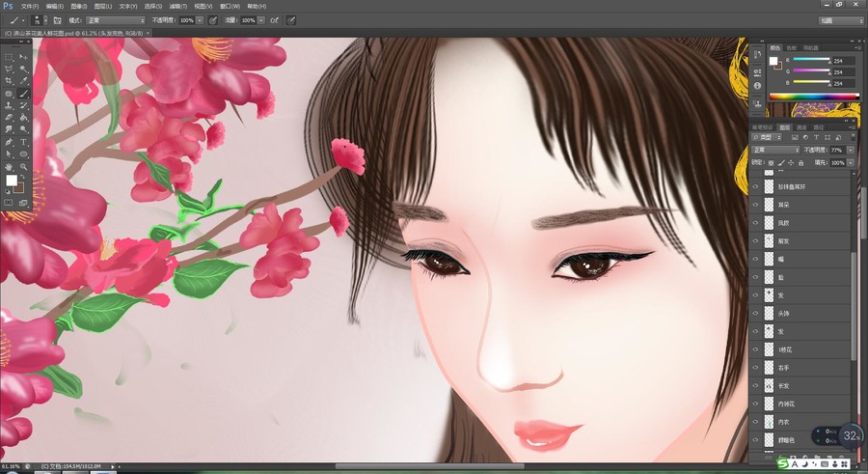Select the Magic Wand tool
Screen dimensions: 868x474
pyautogui.click(x=23, y=70)
